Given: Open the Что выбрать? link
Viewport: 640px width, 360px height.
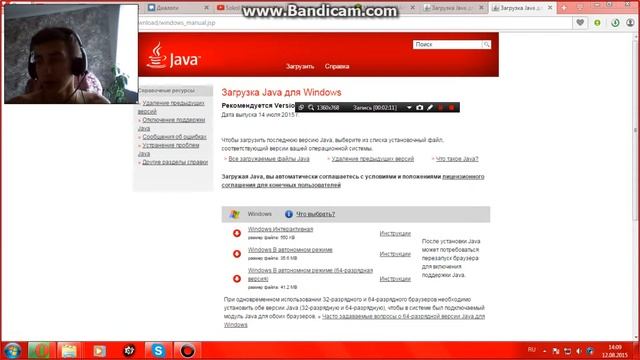Looking at the screenshot, I should (316, 214).
